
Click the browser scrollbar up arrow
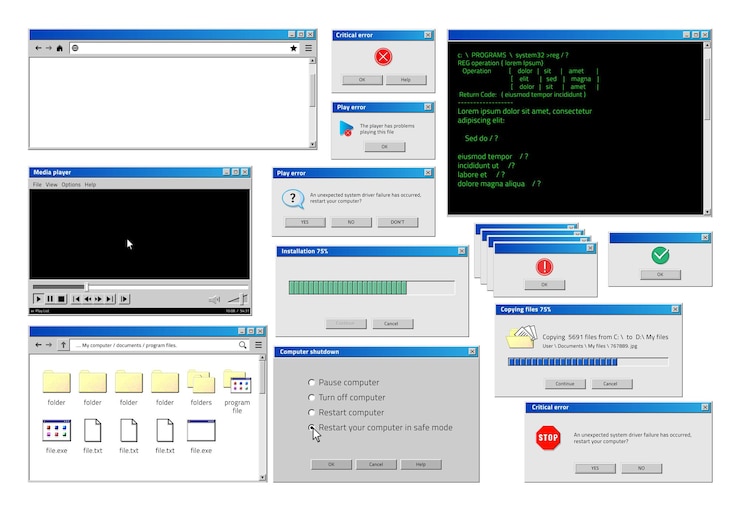tap(312, 61)
